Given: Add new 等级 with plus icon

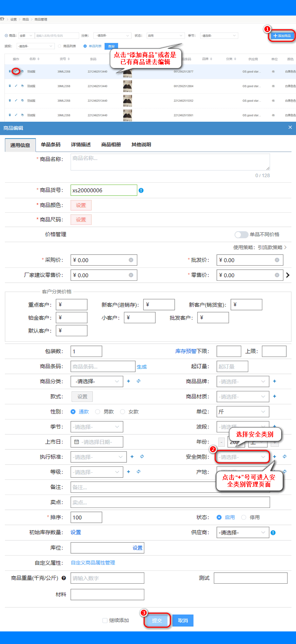Looking at the screenshot, I should click(128, 472).
